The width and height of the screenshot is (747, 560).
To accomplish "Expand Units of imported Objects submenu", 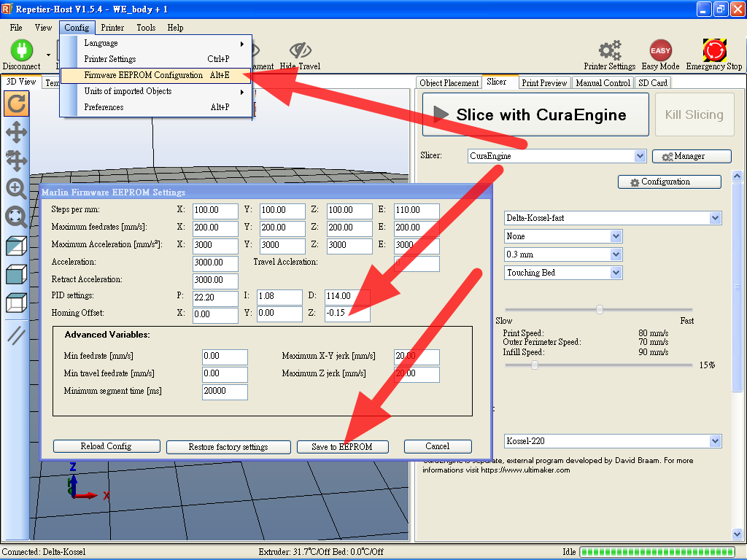I will tap(156, 91).
